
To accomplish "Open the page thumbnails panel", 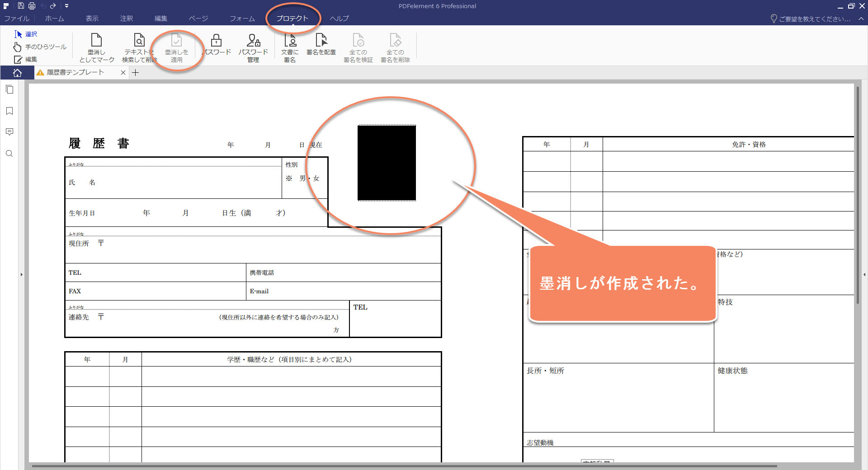I will 9,89.
